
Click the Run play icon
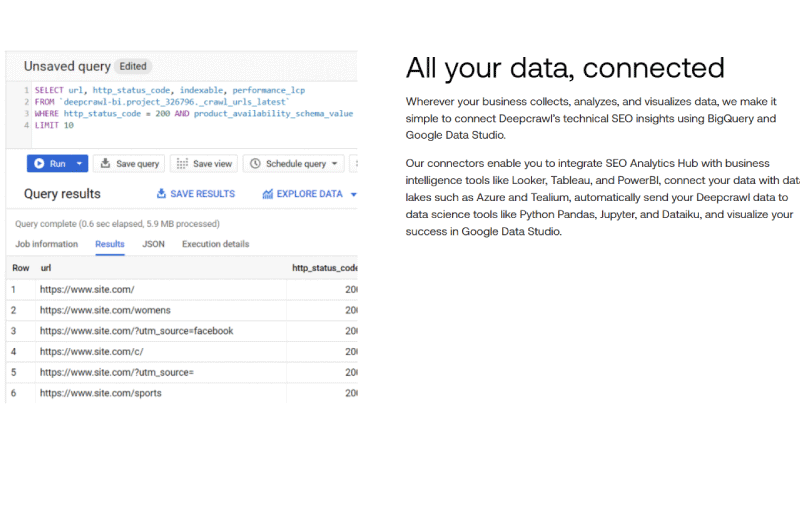39,164
